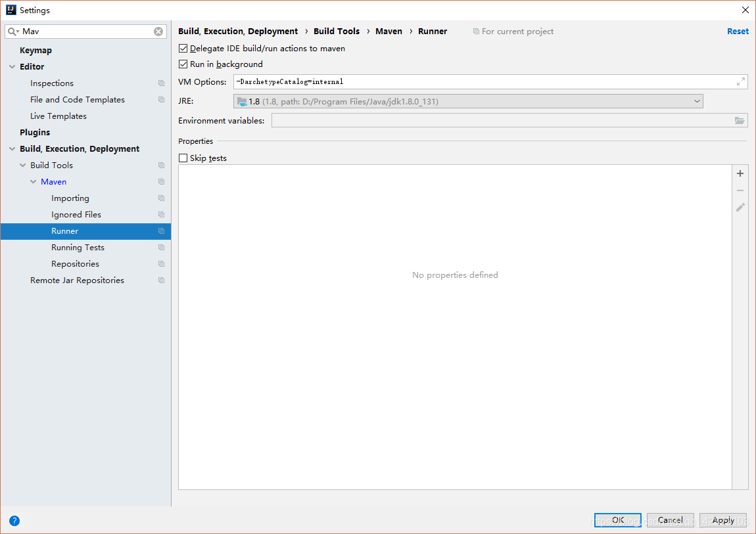Confirm settings with OK button

tap(618, 520)
